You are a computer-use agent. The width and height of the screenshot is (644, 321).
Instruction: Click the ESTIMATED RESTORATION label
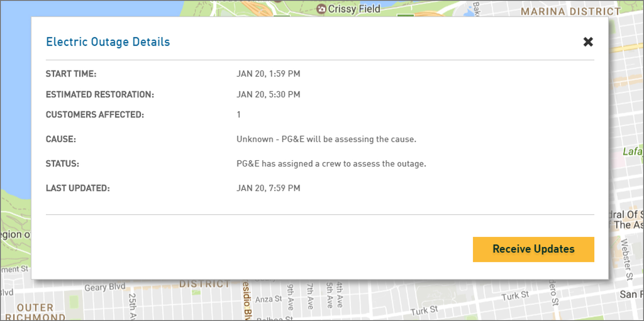pyautogui.click(x=100, y=94)
